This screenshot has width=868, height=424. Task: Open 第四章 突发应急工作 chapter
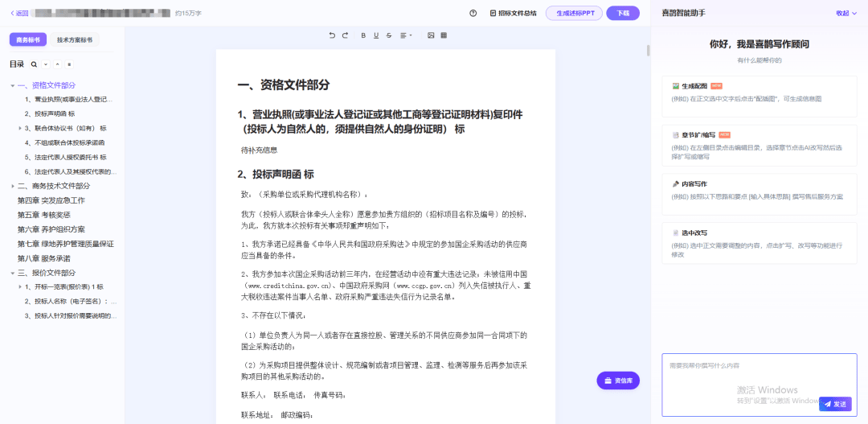tap(51, 200)
